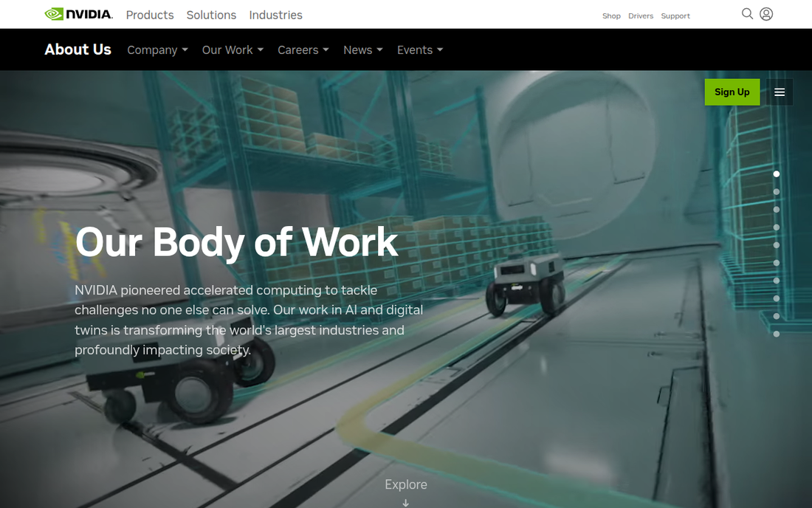Go to the Shop link
Screen dimensions: 812x508
click(611, 16)
